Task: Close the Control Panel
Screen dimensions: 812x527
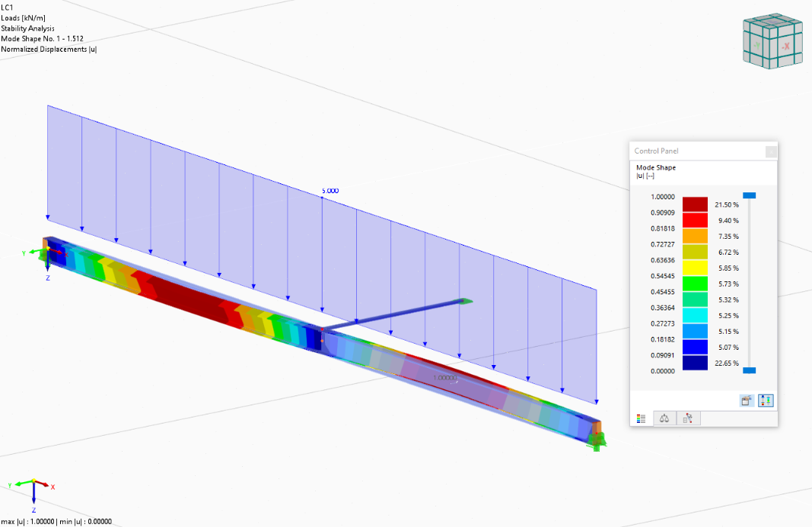Action: [x=771, y=151]
